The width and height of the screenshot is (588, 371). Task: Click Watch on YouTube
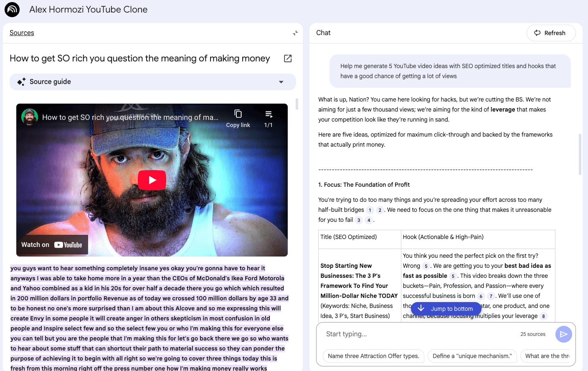[52, 245]
